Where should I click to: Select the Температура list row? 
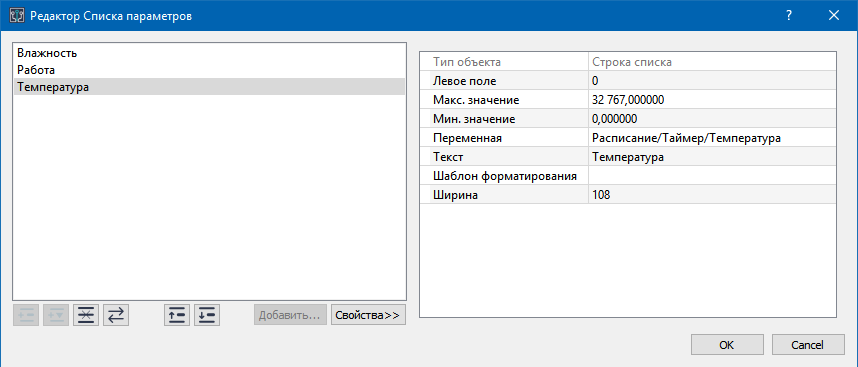point(210,87)
